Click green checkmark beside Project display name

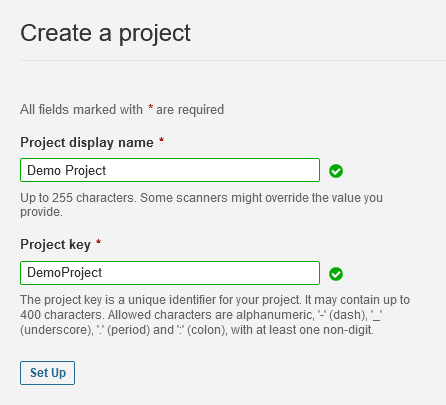(336, 171)
